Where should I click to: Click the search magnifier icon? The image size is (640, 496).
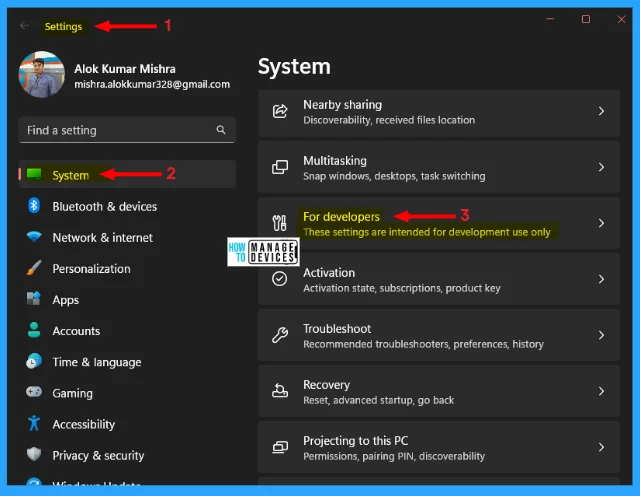pos(221,130)
